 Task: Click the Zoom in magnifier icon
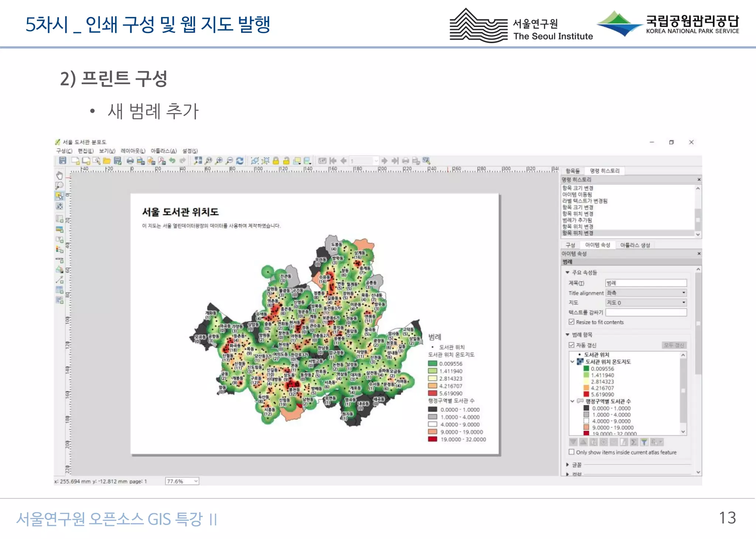[219, 161]
